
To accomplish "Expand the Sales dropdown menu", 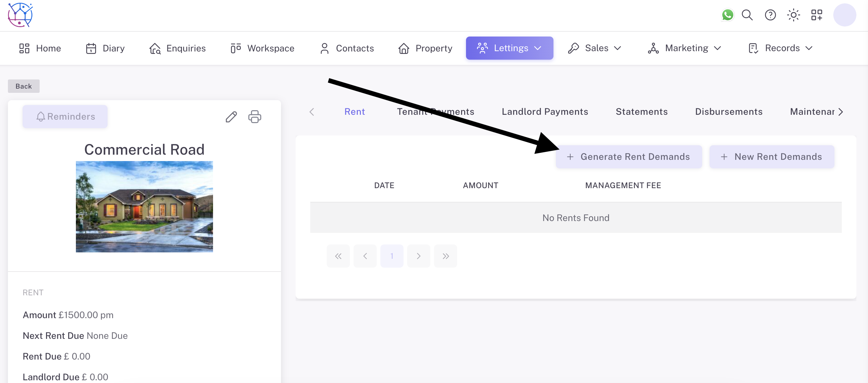I will point(595,48).
